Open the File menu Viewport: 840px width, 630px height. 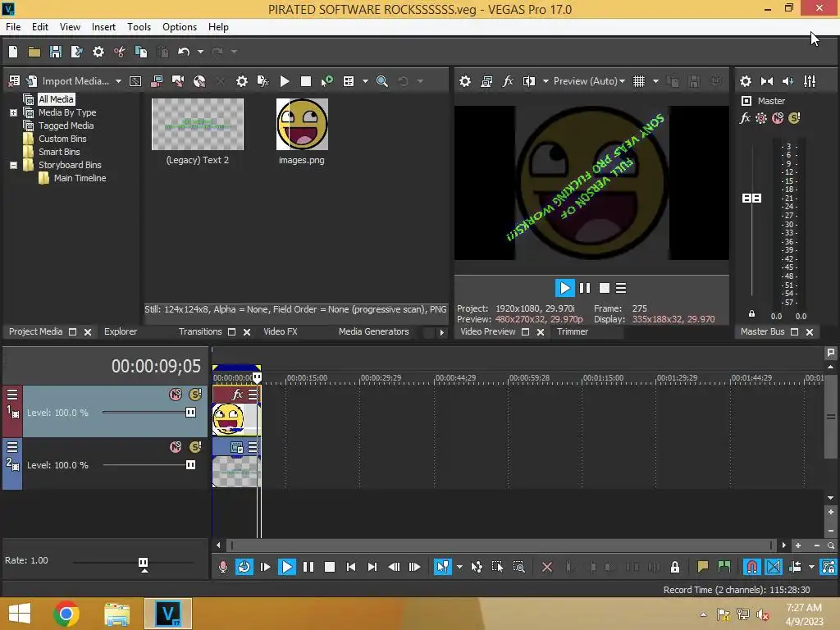pyautogui.click(x=13, y=27)
